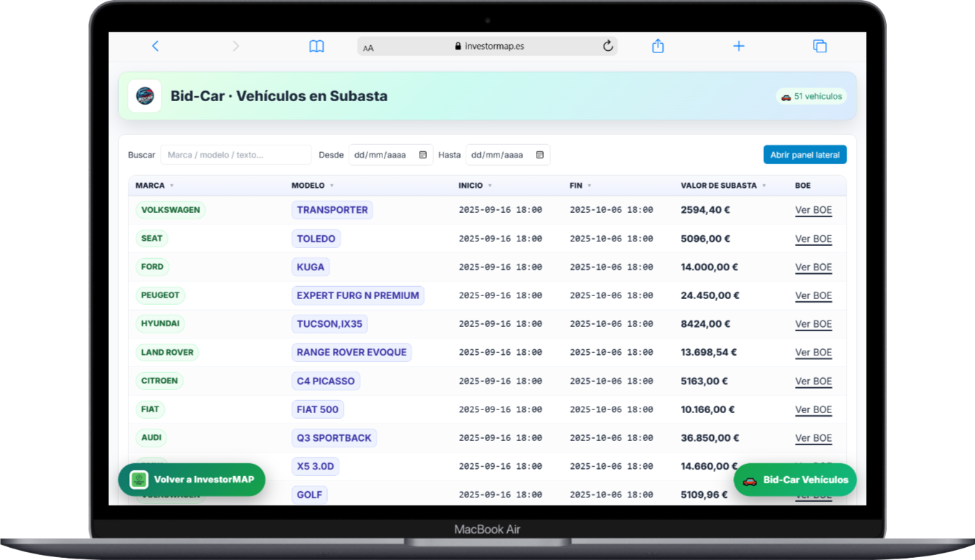Open Safari page settings via AA icon
The width and height of the screenshot is (975, 560).
tap(368, 46)
